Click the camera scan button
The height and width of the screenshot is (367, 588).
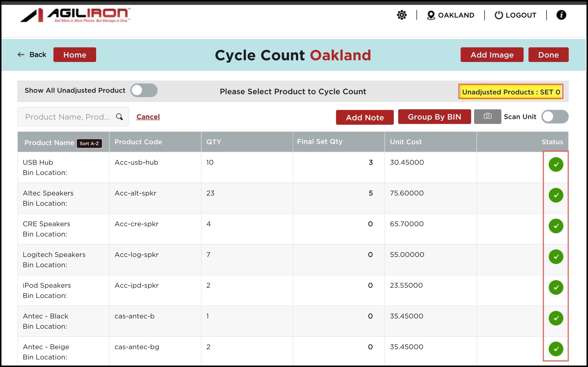pyautogui.click(x=487, y=116)
